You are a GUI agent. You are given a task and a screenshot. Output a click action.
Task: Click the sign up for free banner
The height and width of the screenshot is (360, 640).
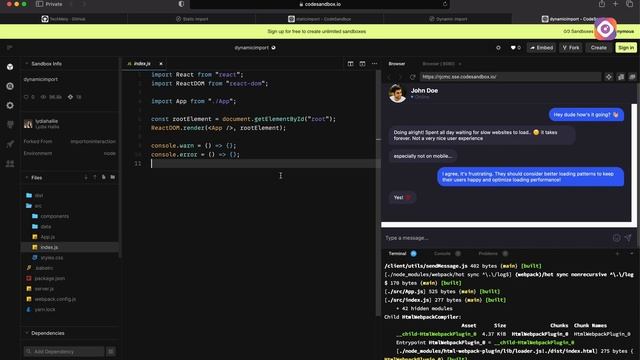click(x=317, y=31)
